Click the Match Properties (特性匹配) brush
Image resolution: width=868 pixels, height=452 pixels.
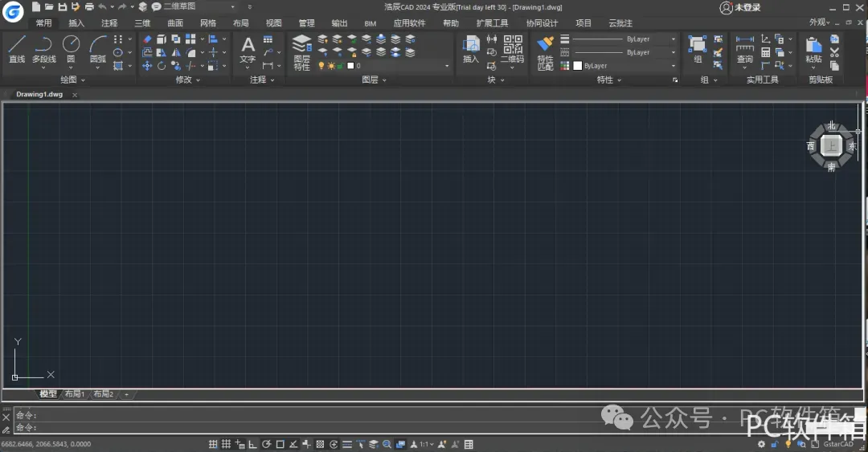pos(545,52)
